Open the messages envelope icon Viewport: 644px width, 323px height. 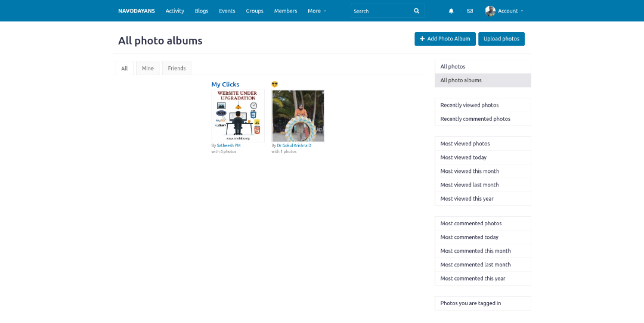coord(470,11)
